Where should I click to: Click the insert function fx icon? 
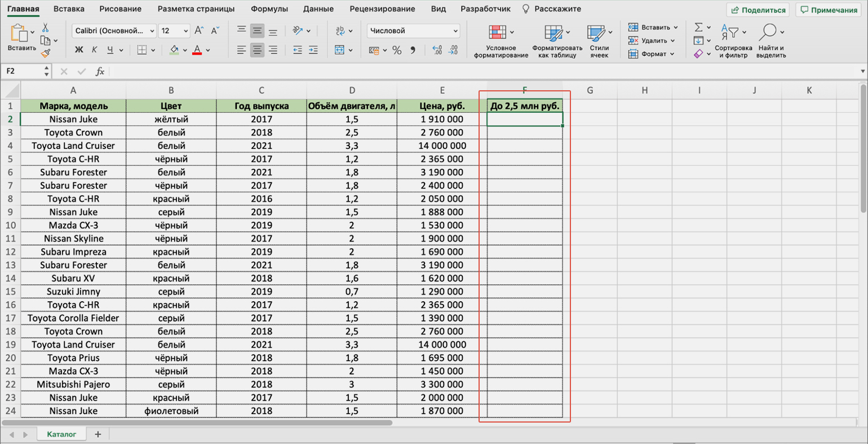pos(100,71)
